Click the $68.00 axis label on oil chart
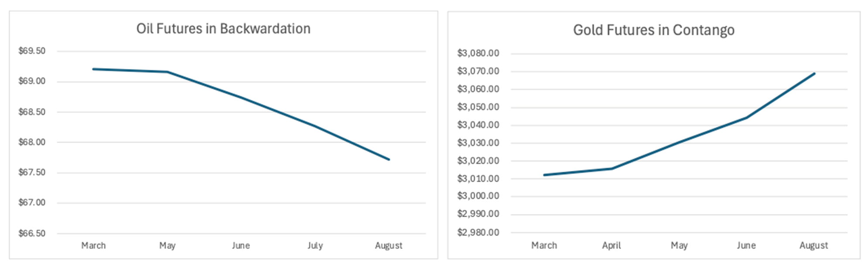 point(32,142)
